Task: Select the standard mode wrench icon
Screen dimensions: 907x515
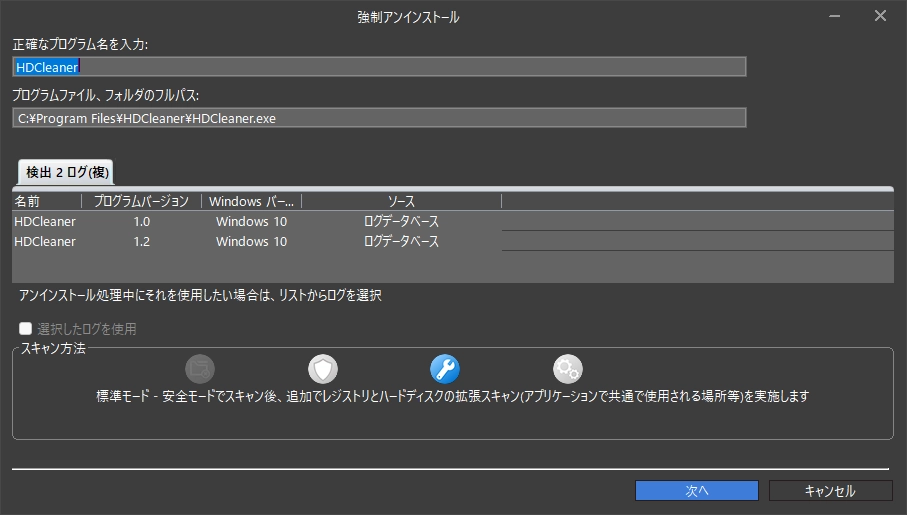Action: coord(445,369)
